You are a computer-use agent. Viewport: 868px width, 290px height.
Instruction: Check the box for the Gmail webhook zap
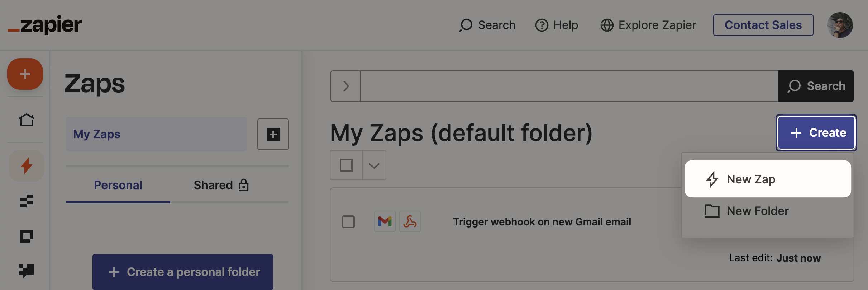click(x=348, y=222)
